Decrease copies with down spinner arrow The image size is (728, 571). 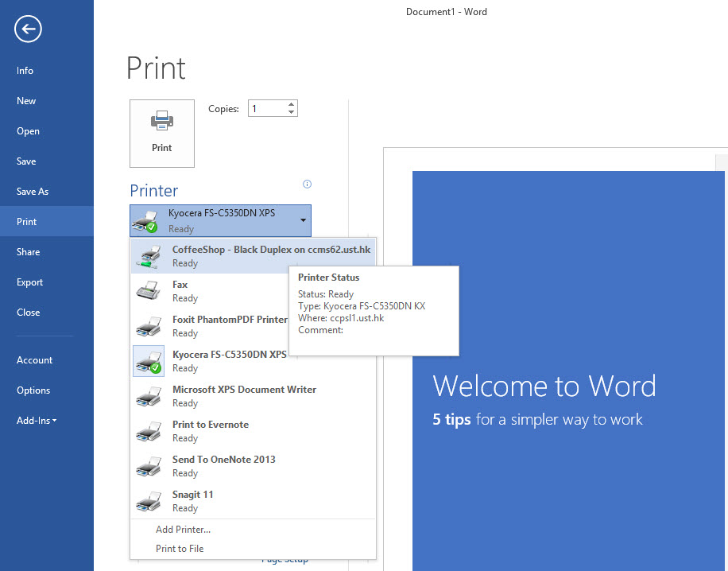tap(292, 113)
